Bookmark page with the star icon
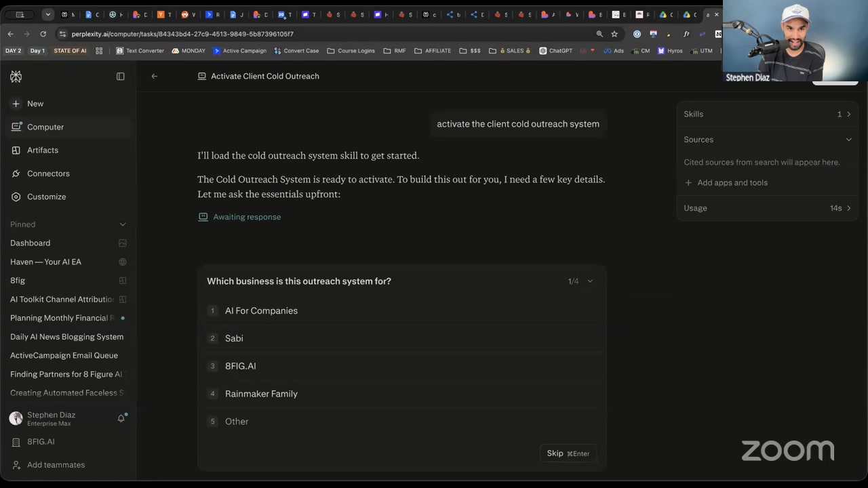868x488 pixels. [x=614, y=34]
